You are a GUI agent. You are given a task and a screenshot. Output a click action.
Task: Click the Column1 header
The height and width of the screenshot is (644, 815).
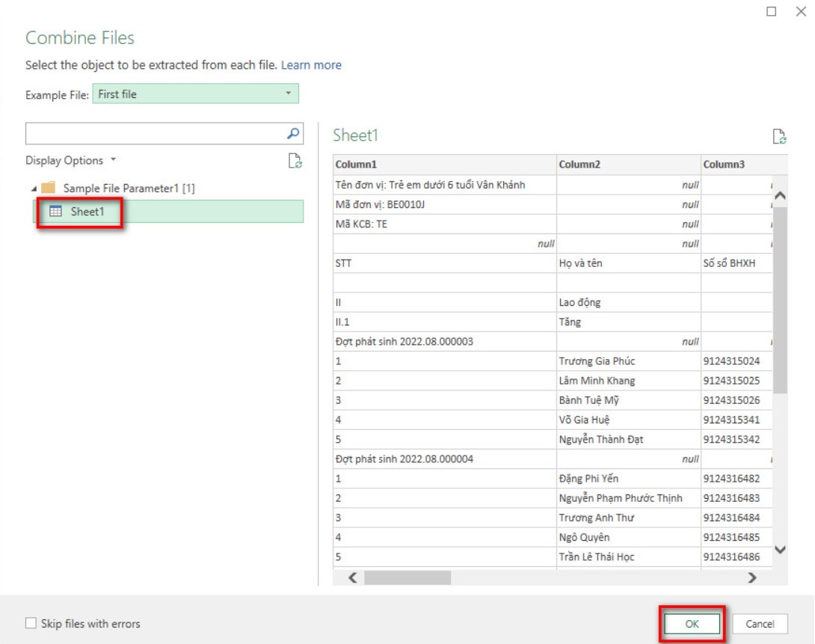click(444, 165)
